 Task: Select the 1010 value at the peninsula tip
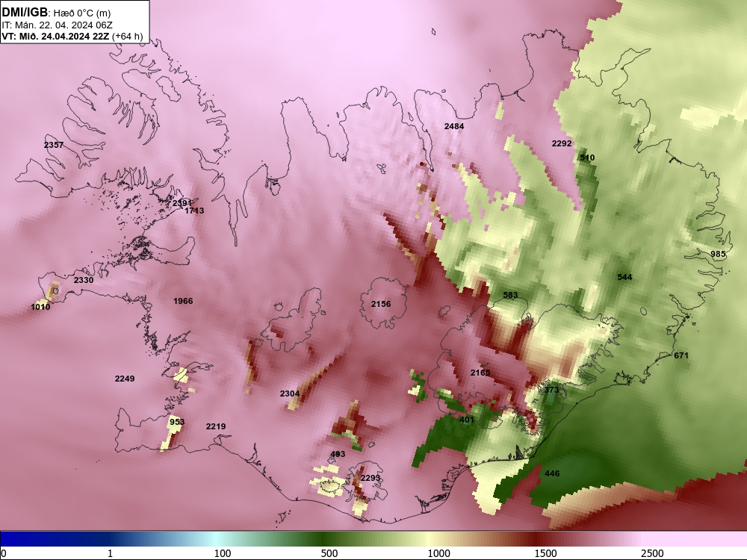(40, 307)
